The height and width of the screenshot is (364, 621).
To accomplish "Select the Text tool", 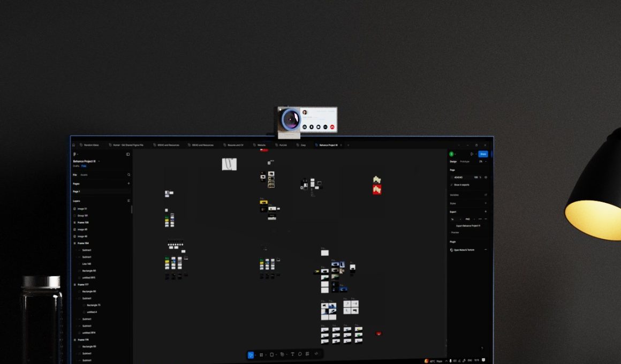I will (x=292, y=354).
